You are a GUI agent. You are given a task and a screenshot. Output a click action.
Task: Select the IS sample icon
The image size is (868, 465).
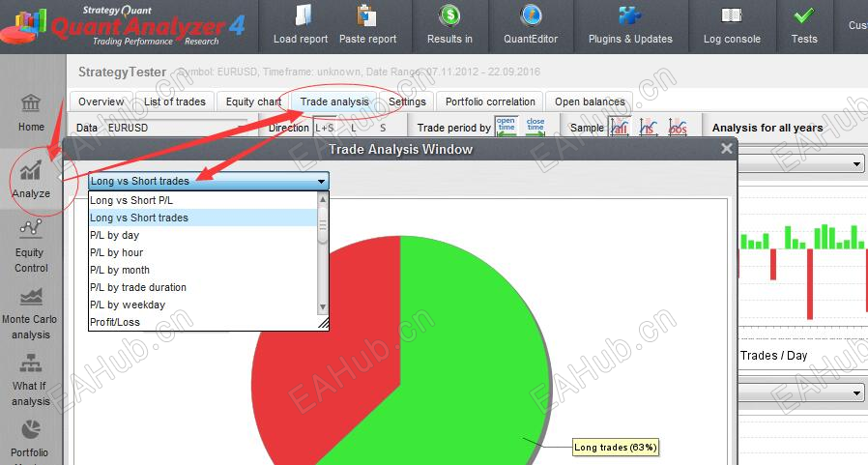pyautogui.click(x=649, y=128)
